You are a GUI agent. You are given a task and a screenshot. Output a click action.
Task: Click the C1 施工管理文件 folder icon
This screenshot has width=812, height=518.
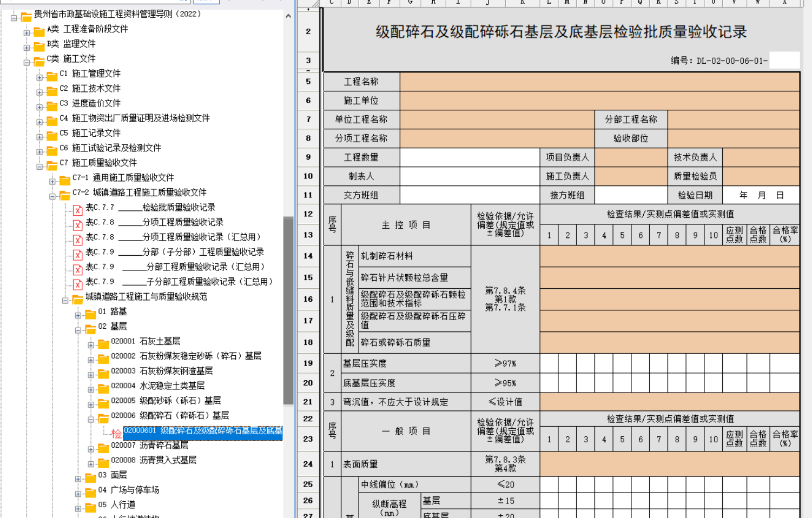[x=52, y=76]
